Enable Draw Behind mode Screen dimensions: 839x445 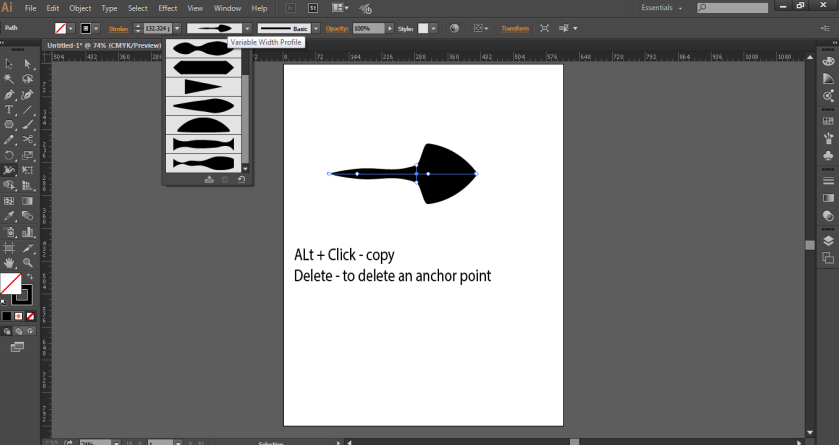click(19, 331)
